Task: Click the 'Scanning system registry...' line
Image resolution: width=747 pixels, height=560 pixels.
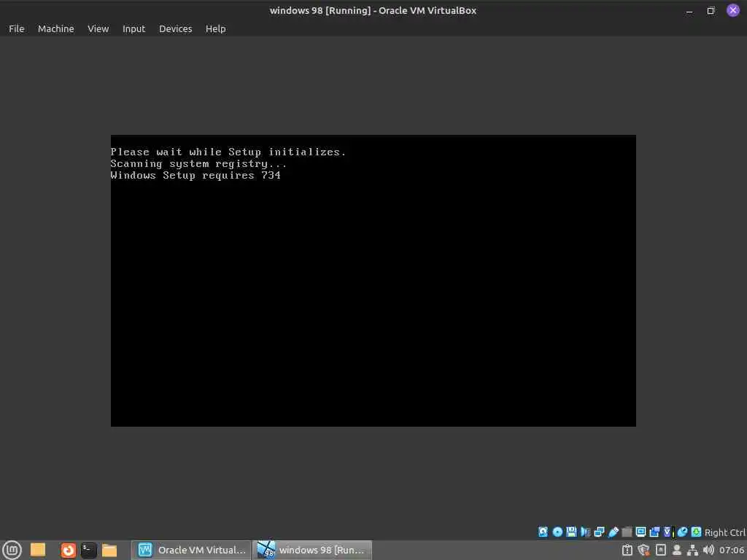Action: tap(198, 164)
